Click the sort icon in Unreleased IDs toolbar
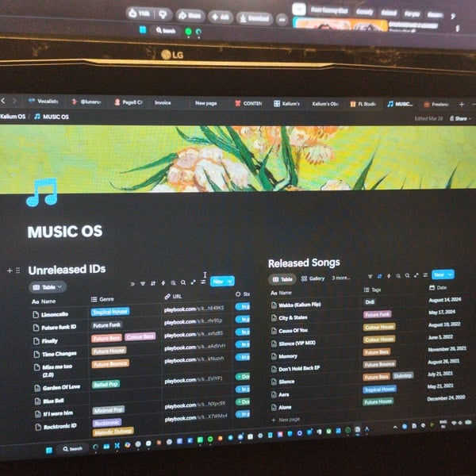The height and width of the screenshot is (476, 476). [153, 283]
